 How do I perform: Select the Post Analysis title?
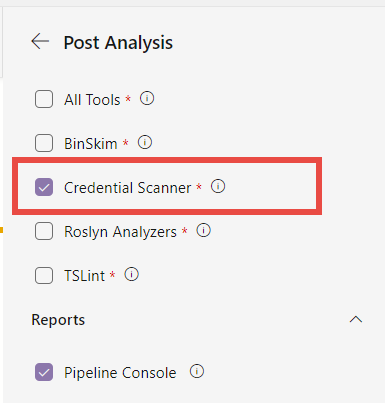point(118,43)
